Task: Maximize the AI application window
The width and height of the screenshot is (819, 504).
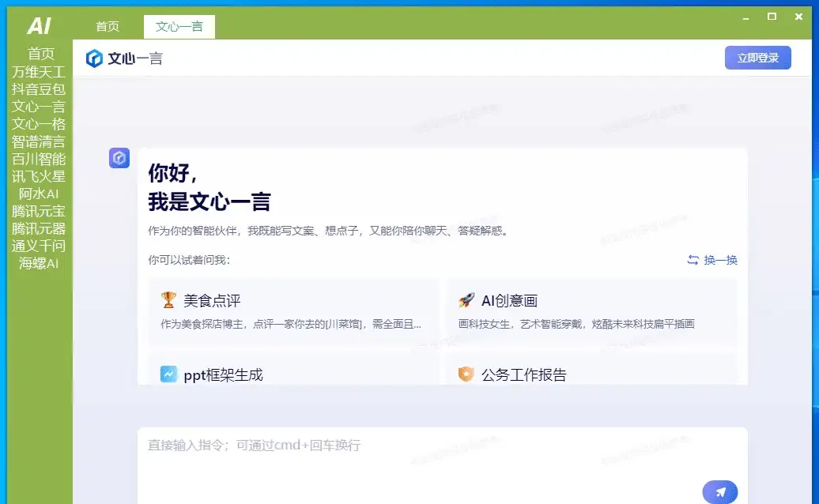Action: pyautogui.click(x=772, y=17)
